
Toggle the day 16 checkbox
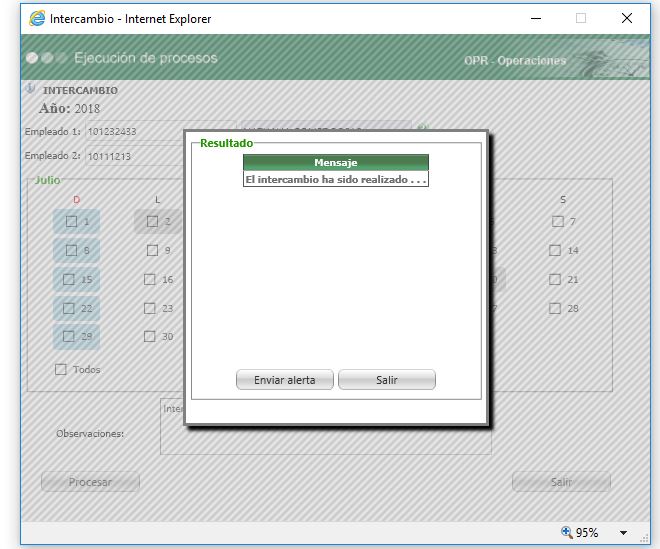tap(149, 279)
